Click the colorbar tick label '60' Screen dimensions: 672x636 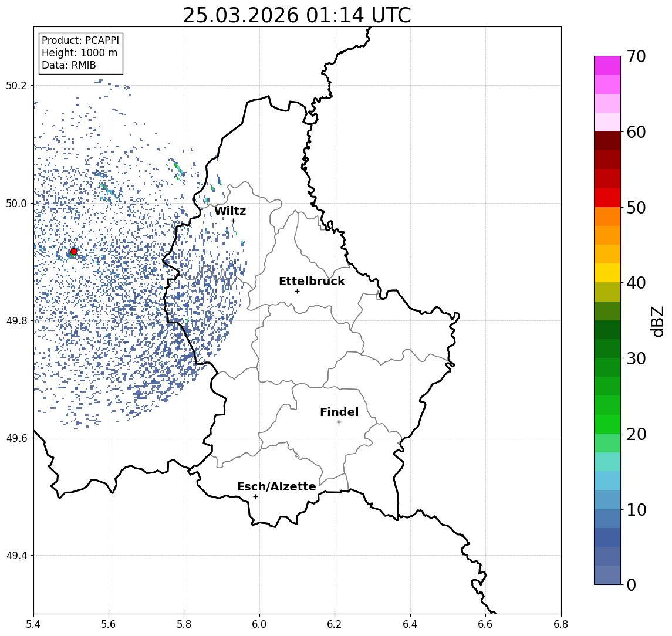636,132
